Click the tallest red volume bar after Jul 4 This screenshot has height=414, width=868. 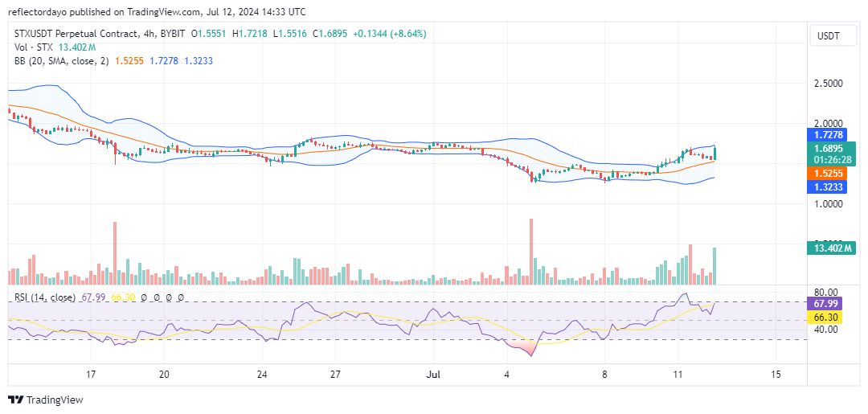(x=531, y=252)
